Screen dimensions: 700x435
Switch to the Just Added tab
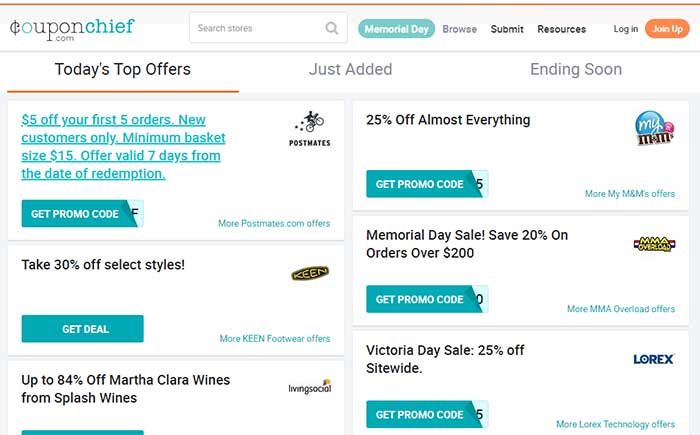[x=350, y=69]
